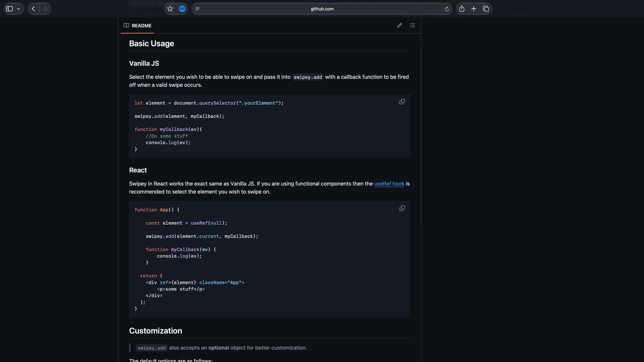Click '<p>some stuff</p>' line
The height and width of the screenshot is (362, 644).
(x=181, y=289)
